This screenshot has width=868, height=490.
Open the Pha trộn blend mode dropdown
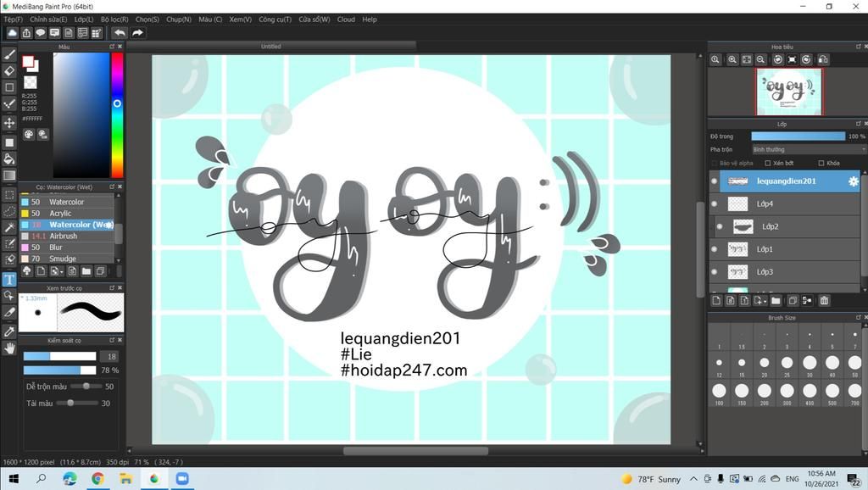[809, 149]
